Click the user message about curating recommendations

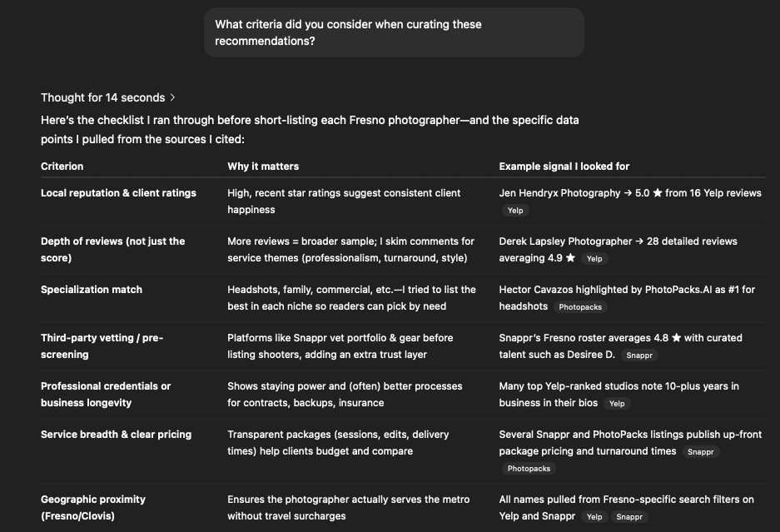click(x=394, y=32)
